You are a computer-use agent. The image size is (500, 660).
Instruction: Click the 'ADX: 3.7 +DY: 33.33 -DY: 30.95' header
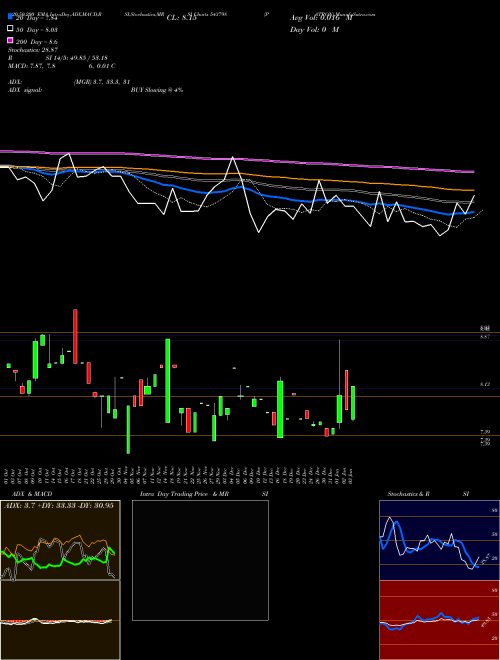coord(59,505)
